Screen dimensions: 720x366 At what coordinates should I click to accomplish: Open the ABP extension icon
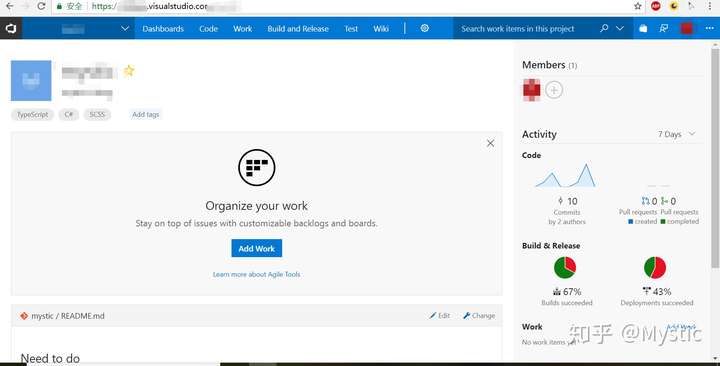pos(656,6)
